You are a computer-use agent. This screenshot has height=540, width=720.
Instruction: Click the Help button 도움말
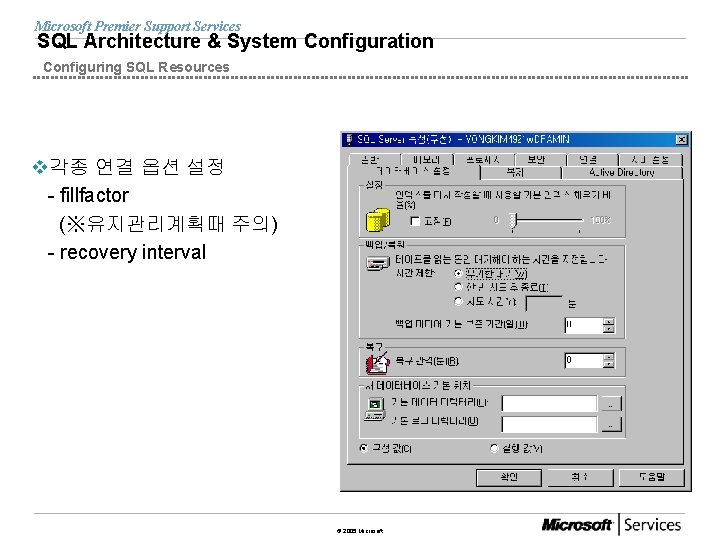(x=652, y=478)
